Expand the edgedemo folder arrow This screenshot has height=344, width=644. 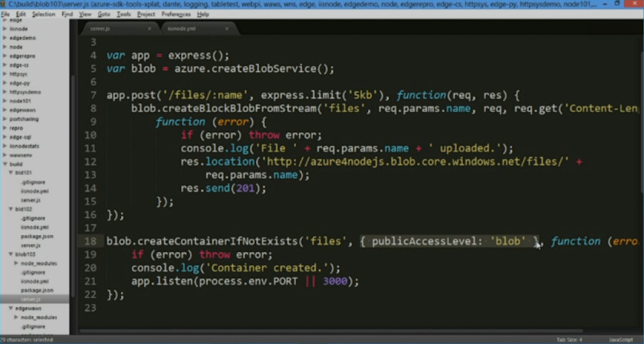(5, 38)
